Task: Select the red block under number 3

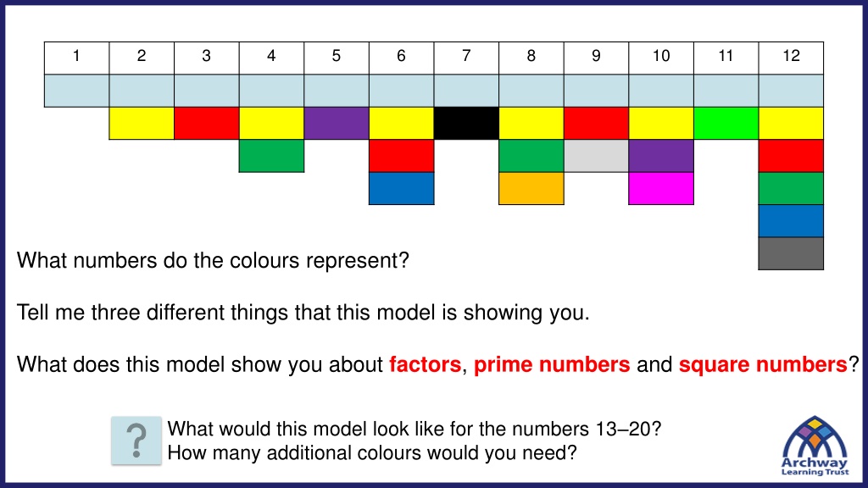Action: [x=207, y=123]
